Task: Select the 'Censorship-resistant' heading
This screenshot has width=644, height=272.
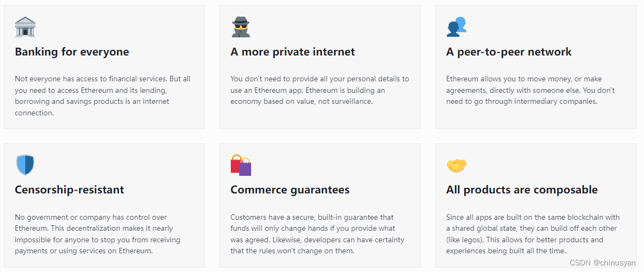Action: 69,190
